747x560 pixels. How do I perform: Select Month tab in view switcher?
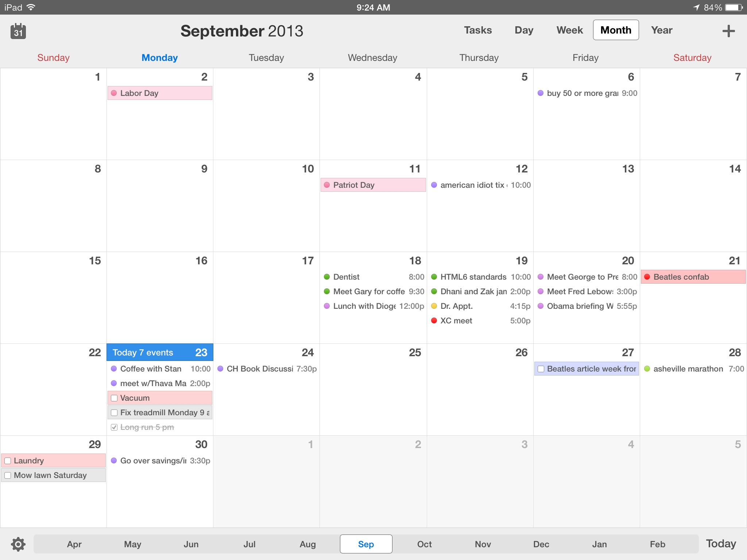(615, 30)
